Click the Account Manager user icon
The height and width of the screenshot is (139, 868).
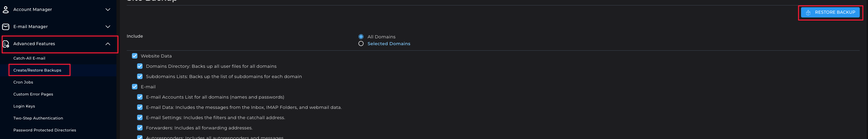(x=6, y=10)
